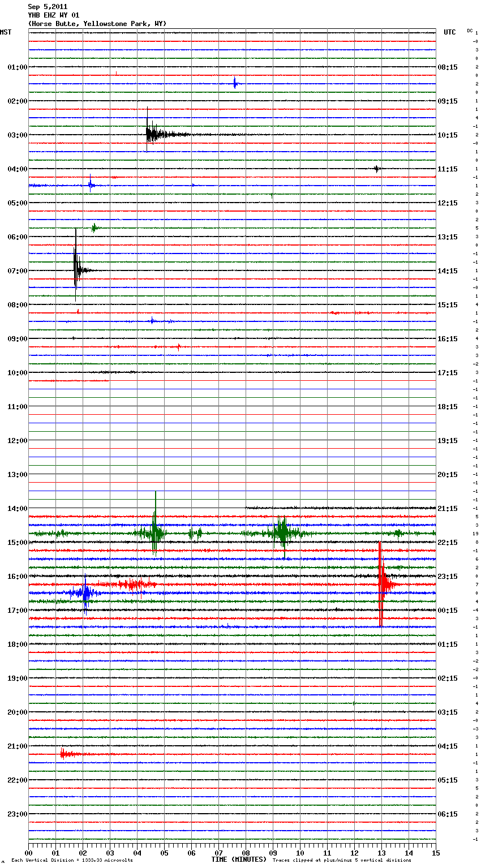Select the '23:00' MST time label

tap(18, 814)
